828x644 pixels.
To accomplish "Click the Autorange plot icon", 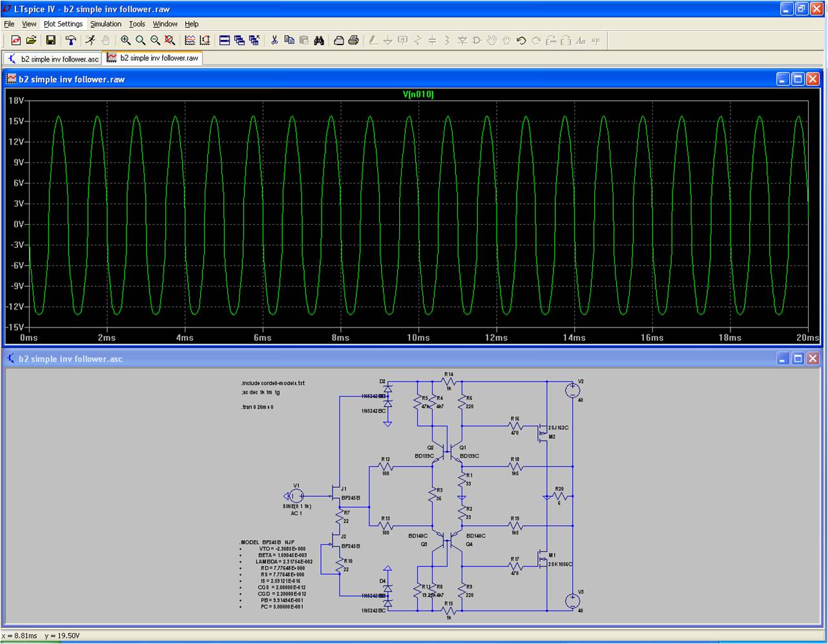I will [190, 40].
